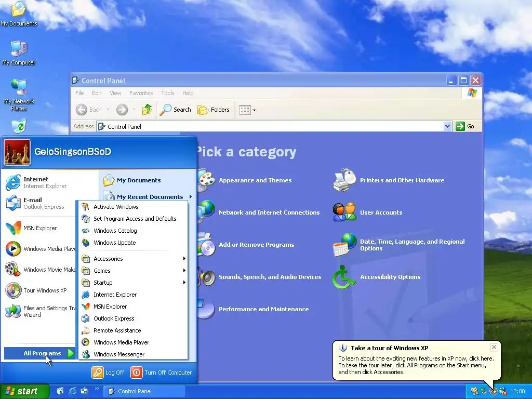
Task: Click the Back toolbar button
Action: [88, 110]
